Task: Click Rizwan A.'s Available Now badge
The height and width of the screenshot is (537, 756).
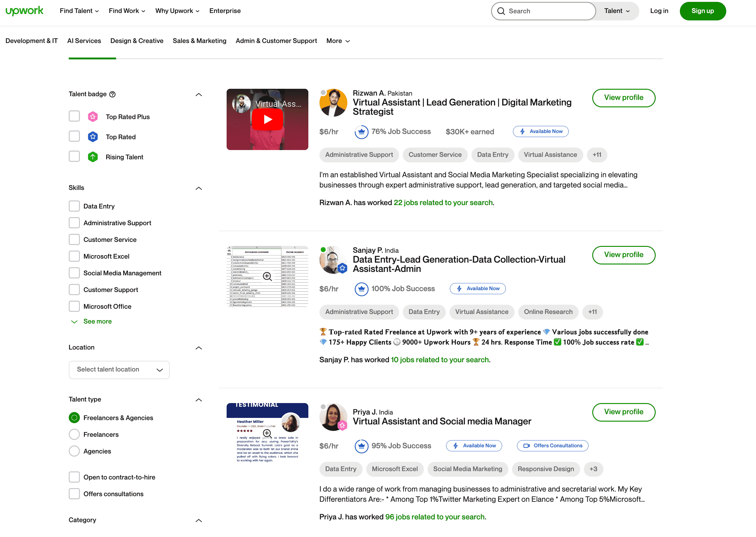Action: pyautogui.click(x=541, y=131)
